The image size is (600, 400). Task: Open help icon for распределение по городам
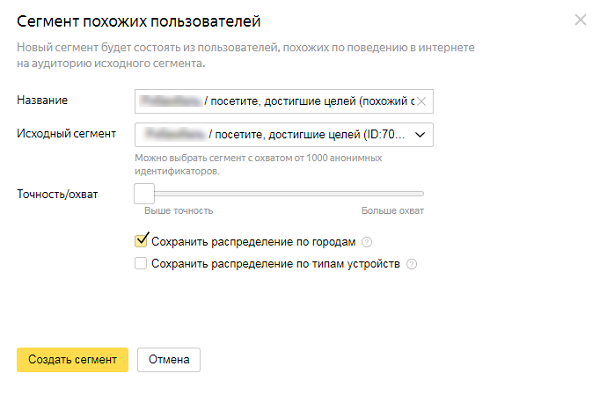pyautogui.click(x=367, y=241)
